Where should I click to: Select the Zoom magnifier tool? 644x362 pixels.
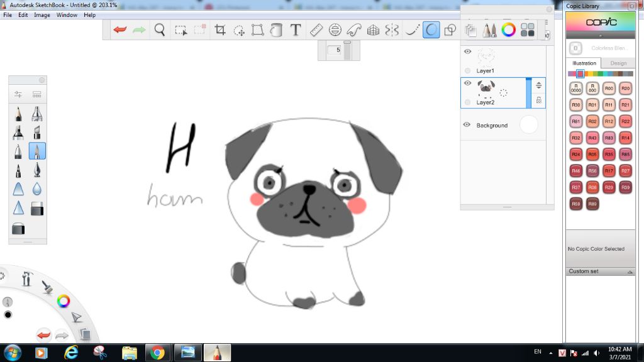[x=159, y=30]
